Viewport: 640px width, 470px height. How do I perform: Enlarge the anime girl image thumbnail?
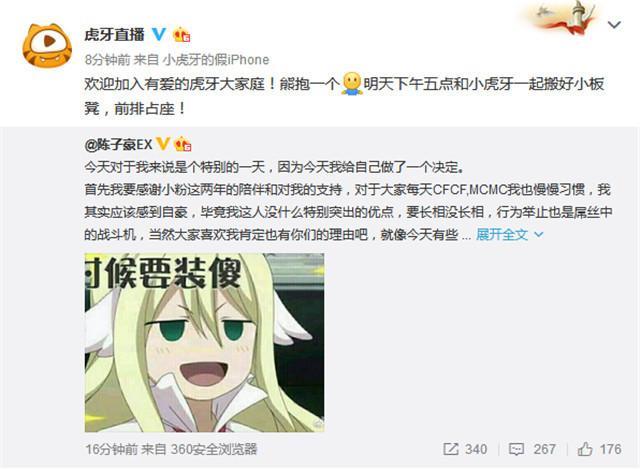click(x=204, y=342)
